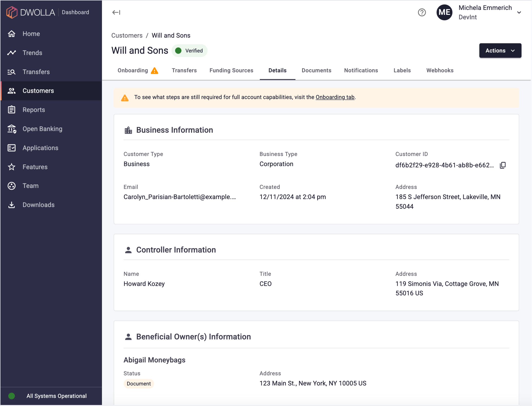Click the Home house icon in sidebar

12,34
